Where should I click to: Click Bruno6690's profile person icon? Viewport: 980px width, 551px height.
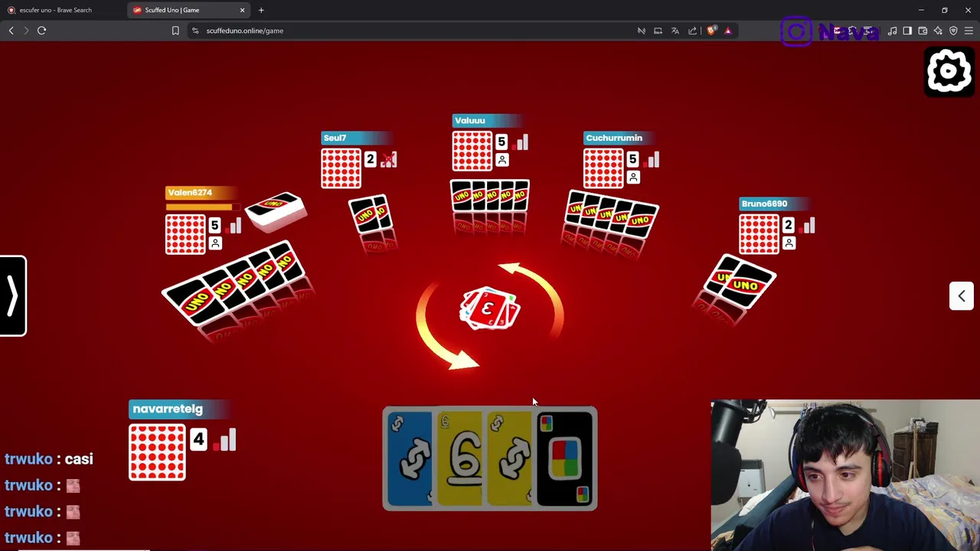(x=789, y=243)
